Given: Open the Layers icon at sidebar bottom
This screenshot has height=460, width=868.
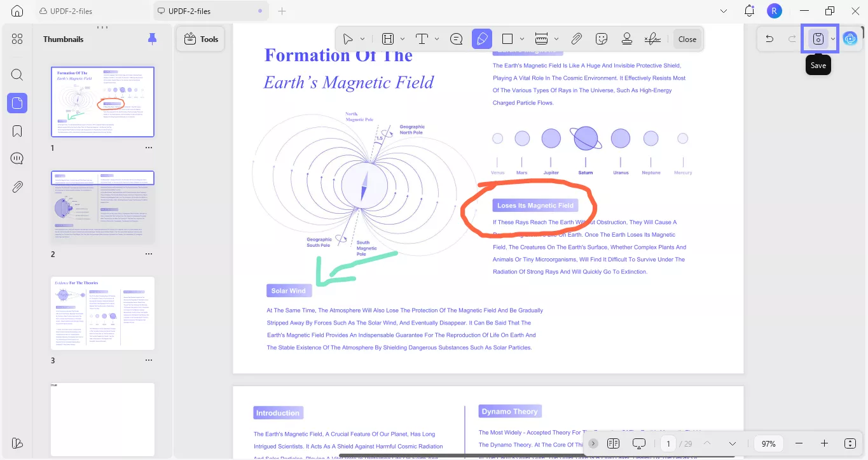Looking at the screenshot, I should [17, 443].
